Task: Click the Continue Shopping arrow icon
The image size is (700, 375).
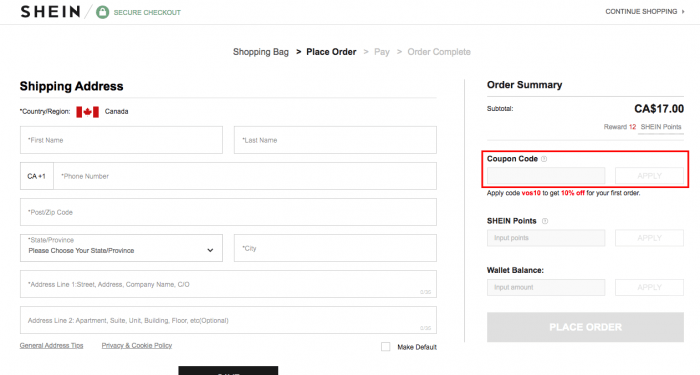Action: point(683,12)
